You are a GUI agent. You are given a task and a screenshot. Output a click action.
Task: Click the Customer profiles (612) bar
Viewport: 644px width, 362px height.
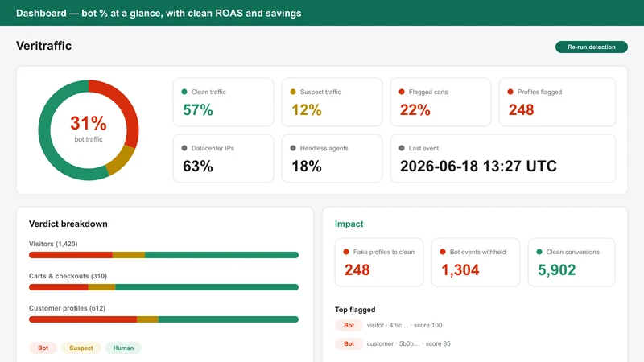tap(163, 319)
